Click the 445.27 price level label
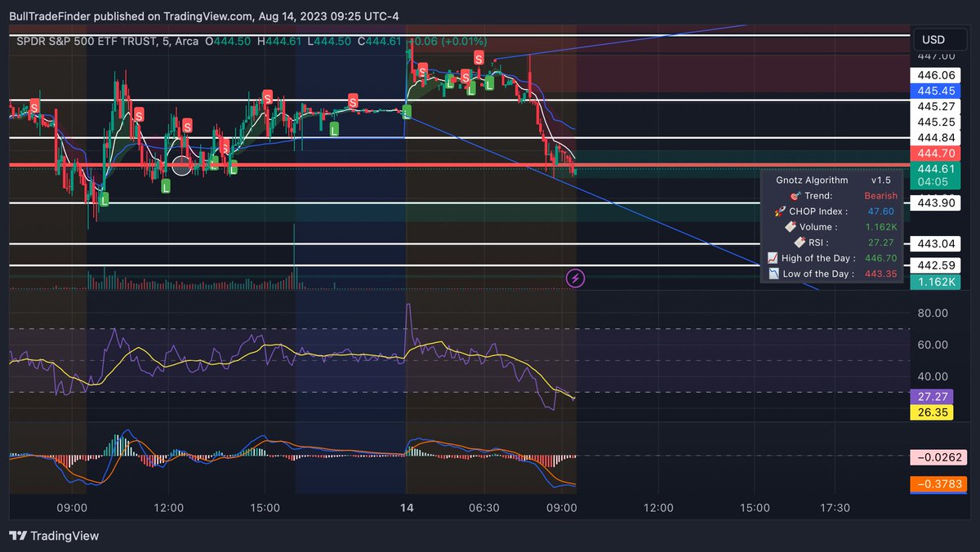Screen dimensions: 980x552 pyautogui.click(x=936, y=106)
